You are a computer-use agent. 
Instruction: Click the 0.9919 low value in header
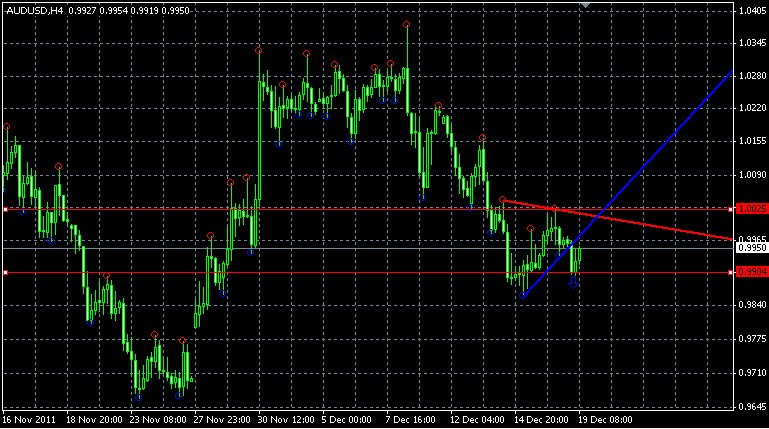click(144, 10)
